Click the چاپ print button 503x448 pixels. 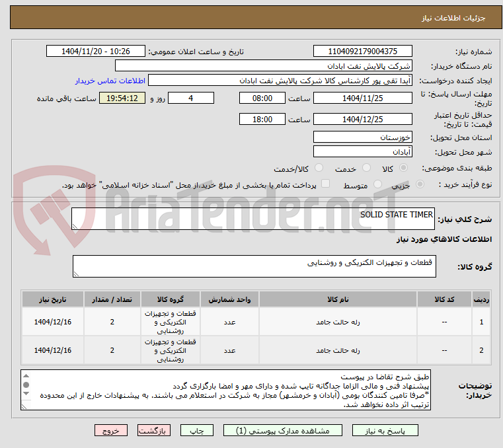197,430
